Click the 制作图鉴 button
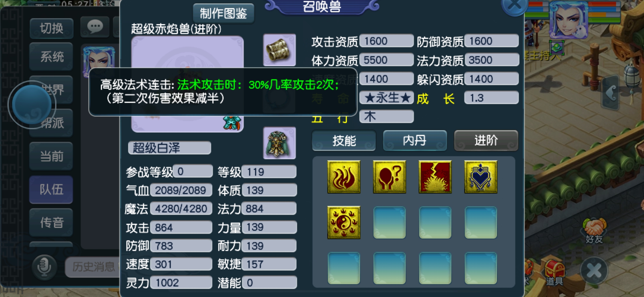The image size is (644, 297). click(223, 13)
